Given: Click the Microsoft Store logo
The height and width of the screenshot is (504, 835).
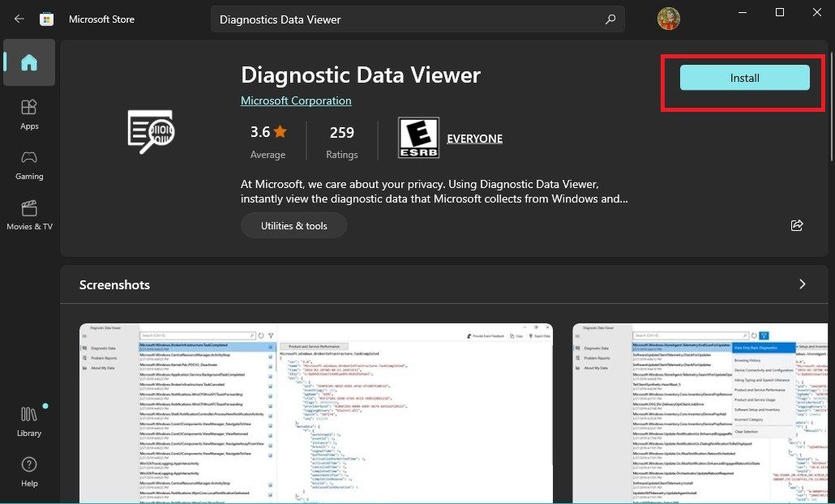Looking at the screenshot, I should point(47,18).
